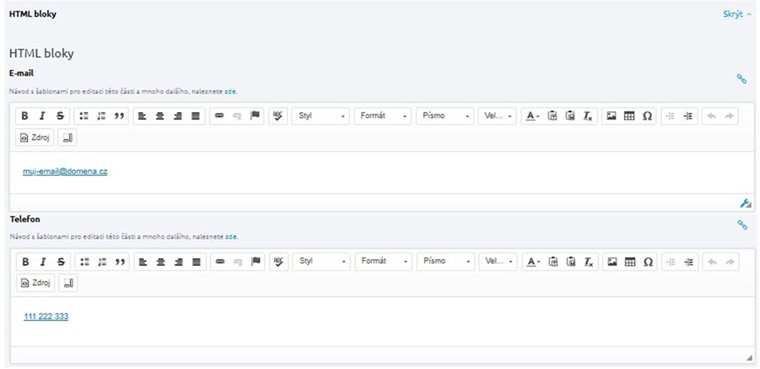The height and width of the screenshot is (369, 760).
Task: Click chain link icon beside E-mail heading
Action: [x=741, y=79]
